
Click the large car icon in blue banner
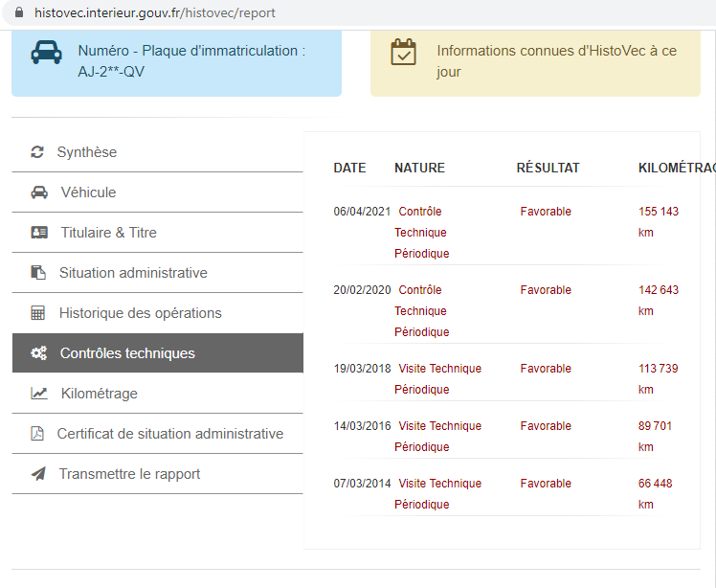coord(47,52)
